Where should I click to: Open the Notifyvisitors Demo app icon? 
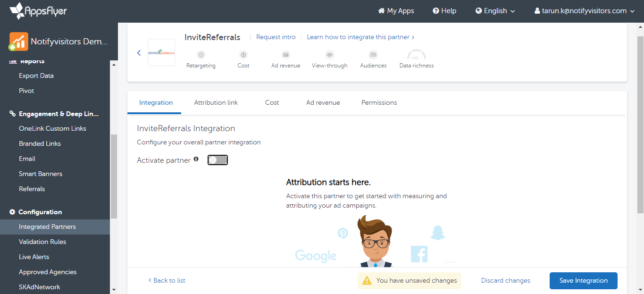point(18,42)
